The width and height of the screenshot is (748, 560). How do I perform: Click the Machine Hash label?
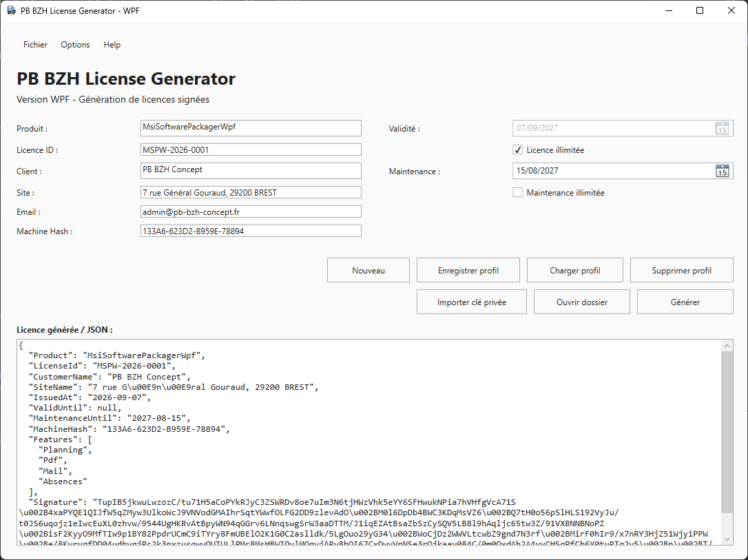pos(45,231)
